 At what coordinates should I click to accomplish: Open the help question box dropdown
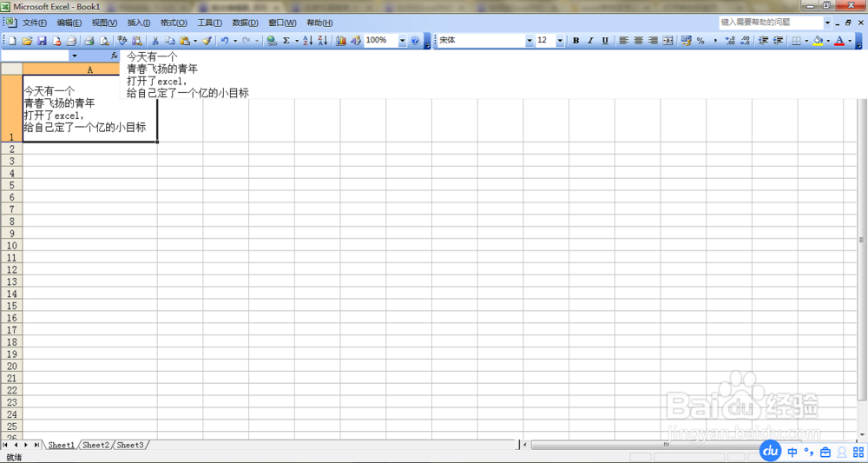(x=827, y=23)
